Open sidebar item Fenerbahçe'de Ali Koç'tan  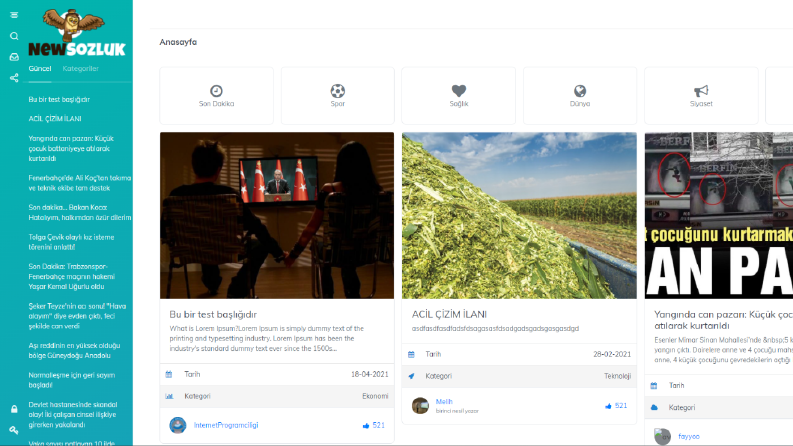(x=80, y=183)
